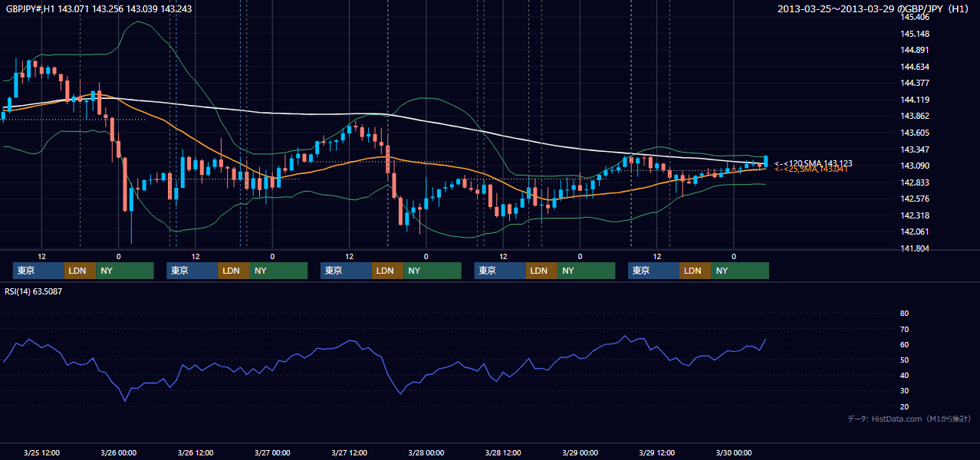Click price axis value 143.862
Image resolution: width=980 pixels, height=460 pixels.
[915, 117]
